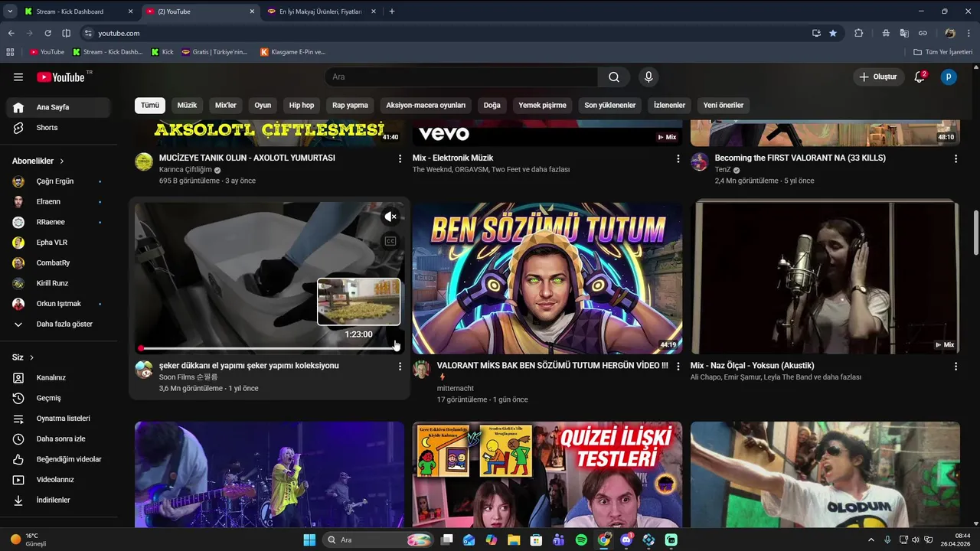This screenshot has height=551, width=980.
Task: Open options for MUCİZEYE TANIK OLUN video
Action: (x=400, y=158)
